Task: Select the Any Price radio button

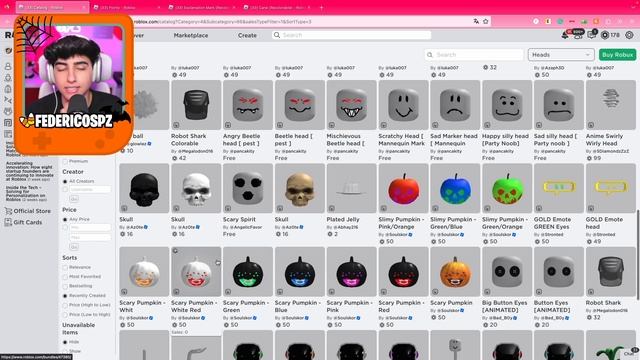Action: point(65,220)
